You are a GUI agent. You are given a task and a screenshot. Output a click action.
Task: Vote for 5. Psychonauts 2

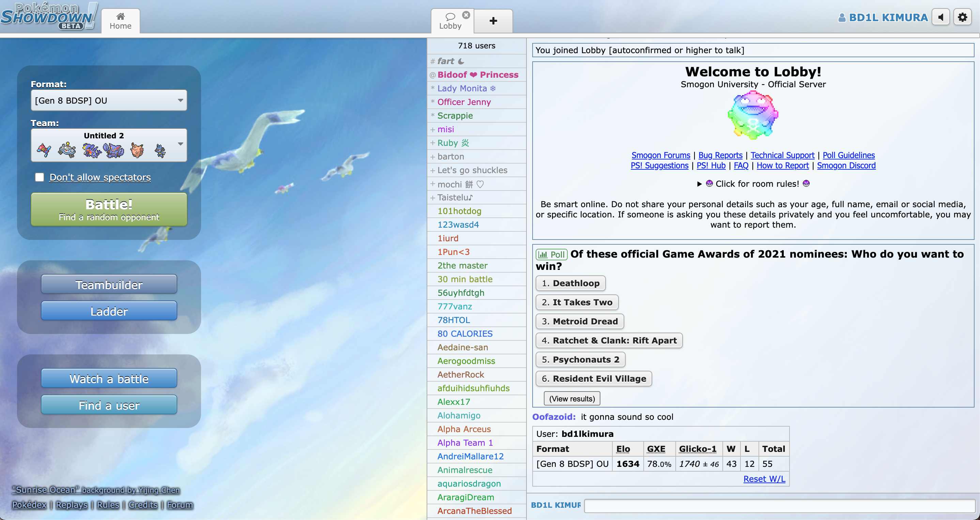click(x=580, y=359)
